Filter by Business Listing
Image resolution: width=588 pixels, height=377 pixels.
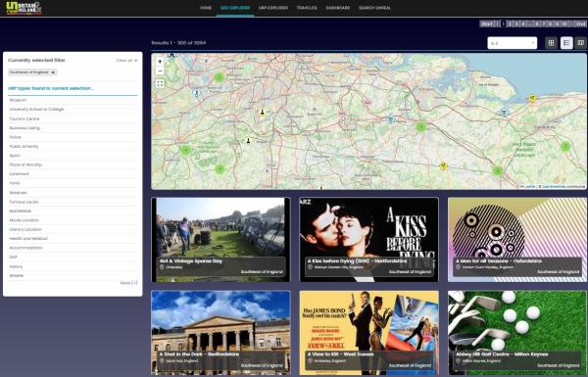(x=73, y=128)
